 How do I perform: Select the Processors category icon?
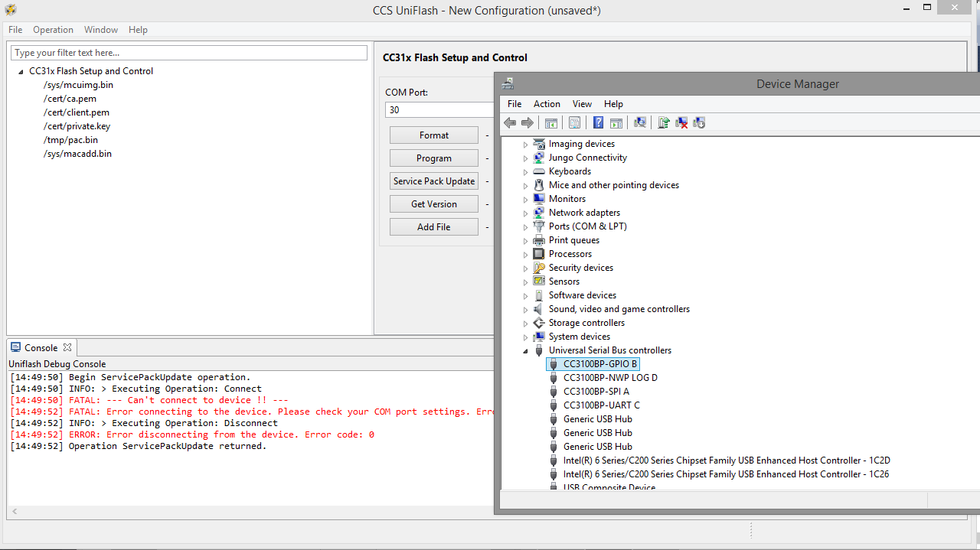(x=540, y=254)
